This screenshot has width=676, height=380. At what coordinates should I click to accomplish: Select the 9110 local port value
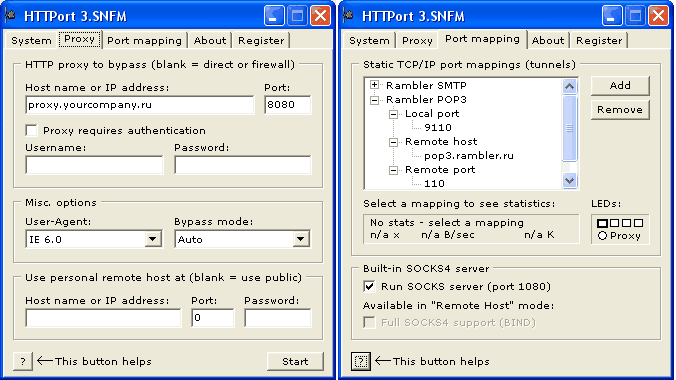coord(438,128)
